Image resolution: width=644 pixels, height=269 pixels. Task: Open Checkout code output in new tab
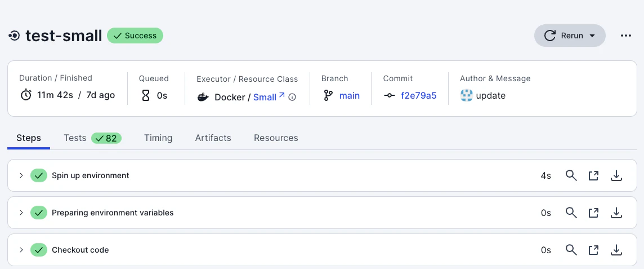[x=593, y=250]
